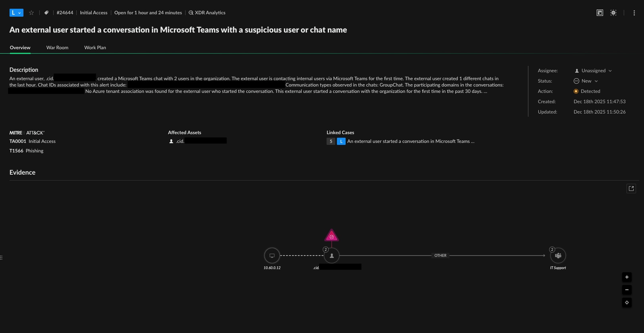Click the alert ID #24644
This screenshot has width=644, height=333.
(65, 13)
